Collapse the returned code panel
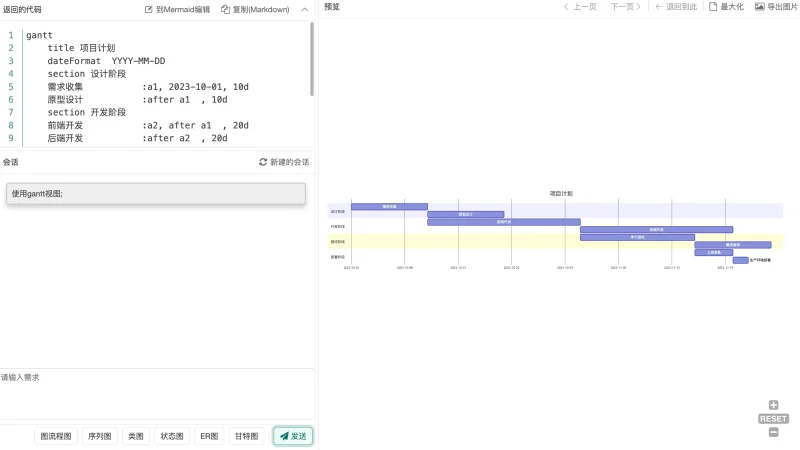800x450 pixels. coord(305,9)
